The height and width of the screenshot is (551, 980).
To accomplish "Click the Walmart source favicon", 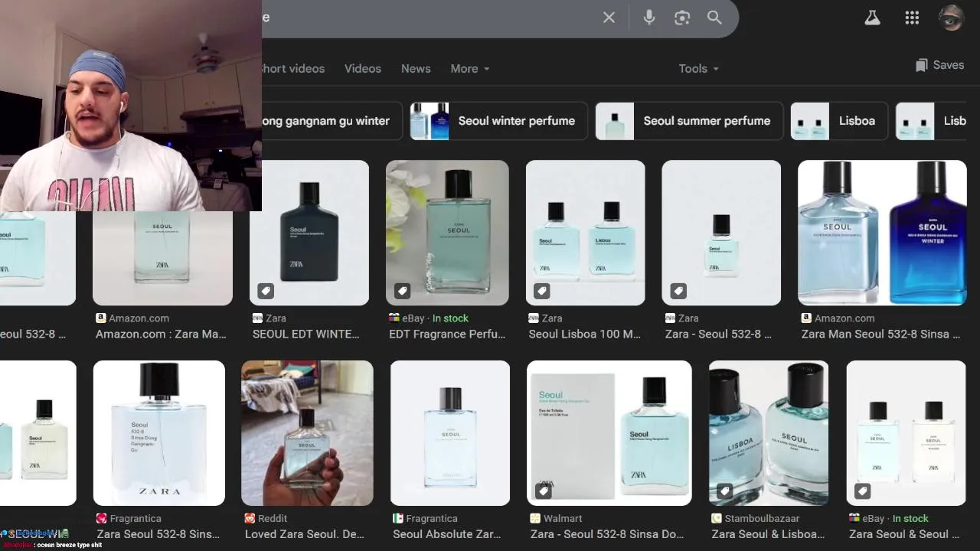I will point(535,518).
